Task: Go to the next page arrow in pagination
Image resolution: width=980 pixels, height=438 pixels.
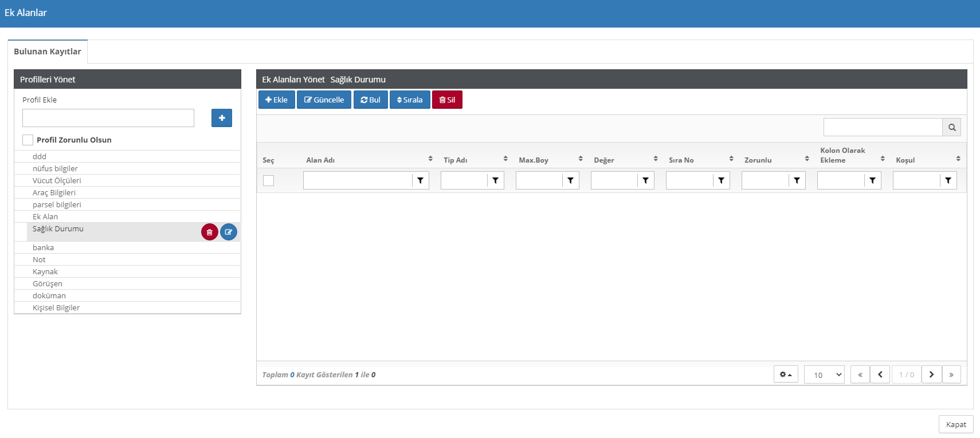Action: pyautogui.click(x=931, y=374)
